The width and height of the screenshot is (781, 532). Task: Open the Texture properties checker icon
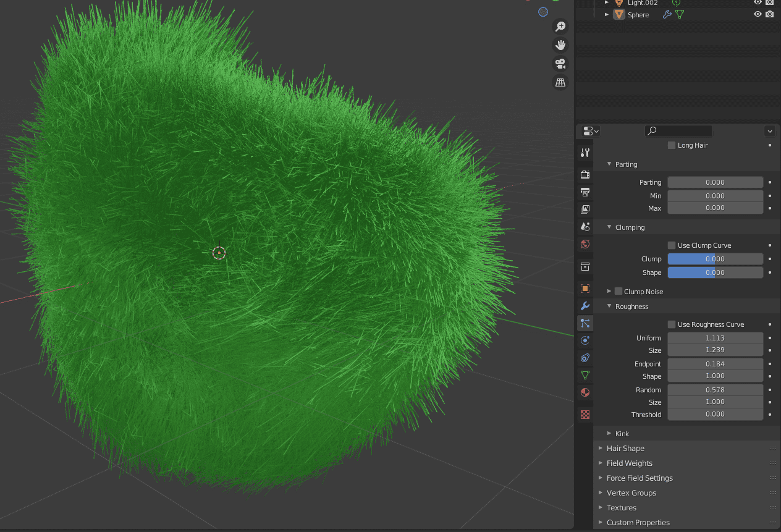point(585,414)
